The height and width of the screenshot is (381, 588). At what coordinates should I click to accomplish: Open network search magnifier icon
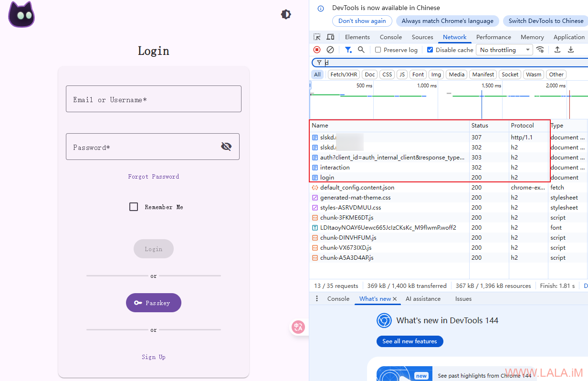[x=361, y=50]
